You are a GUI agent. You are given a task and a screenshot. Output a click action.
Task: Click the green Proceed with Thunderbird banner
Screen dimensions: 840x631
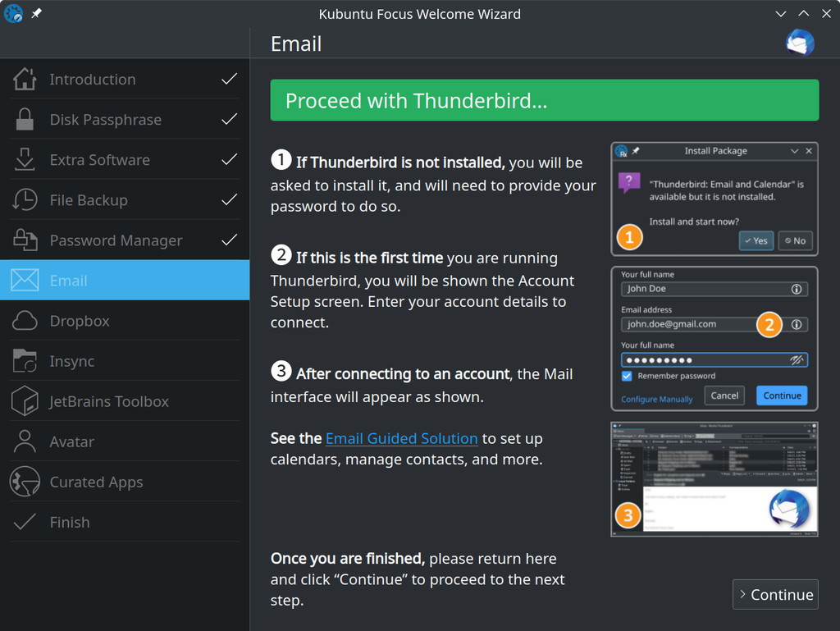[x=545, y=100]
